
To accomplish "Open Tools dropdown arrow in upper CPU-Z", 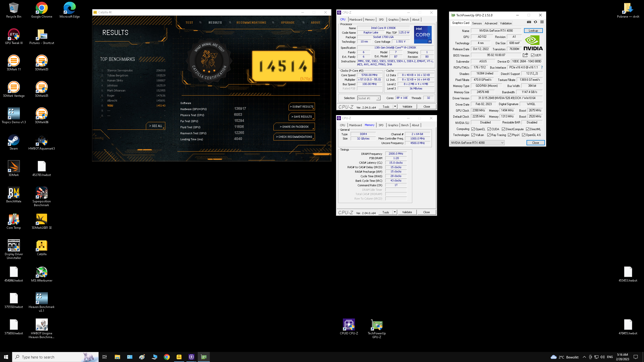I will pyautogui.click(x=395, y=107).
